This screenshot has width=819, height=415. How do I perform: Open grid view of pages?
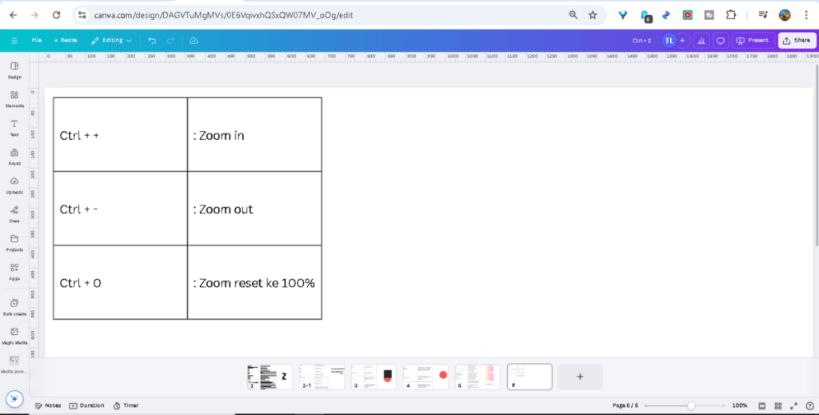point(778,406)
